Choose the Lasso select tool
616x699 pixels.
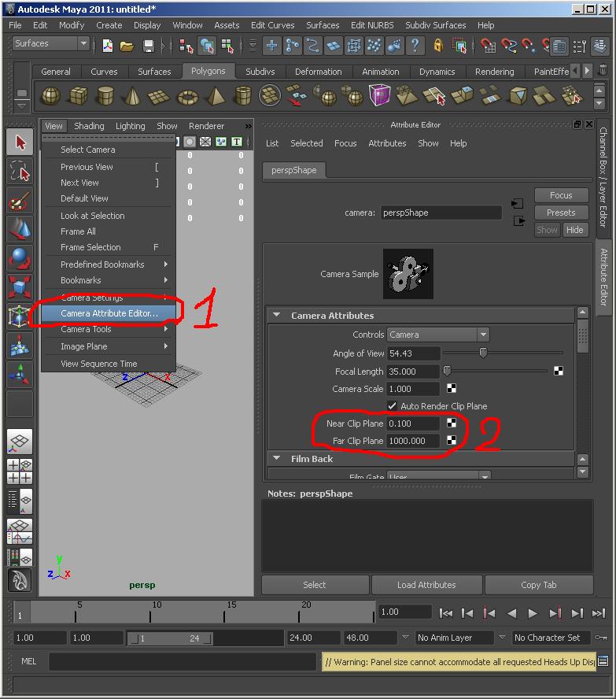[20, 172]
